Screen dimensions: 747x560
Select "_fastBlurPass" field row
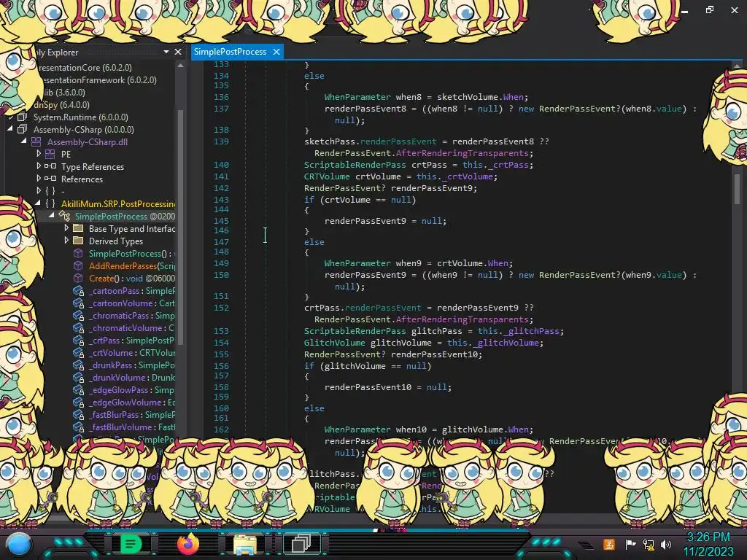(131, 415)
